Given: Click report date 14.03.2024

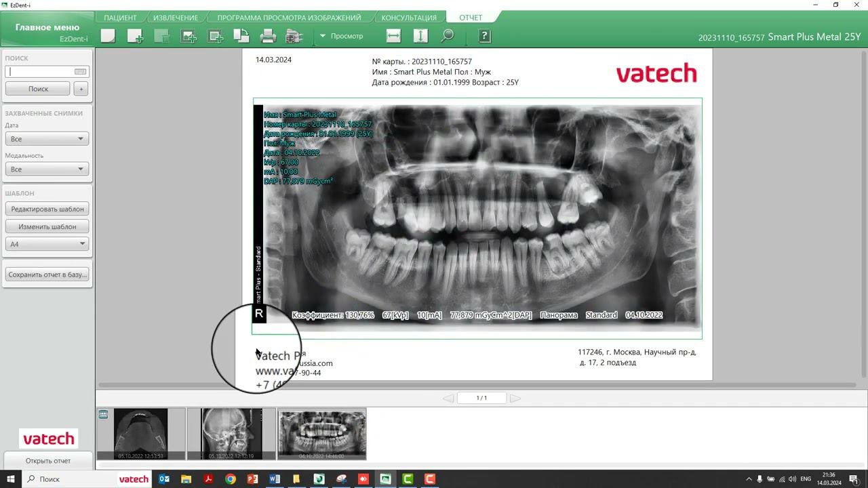Looking at the screenshot, I should coord(273,60).
